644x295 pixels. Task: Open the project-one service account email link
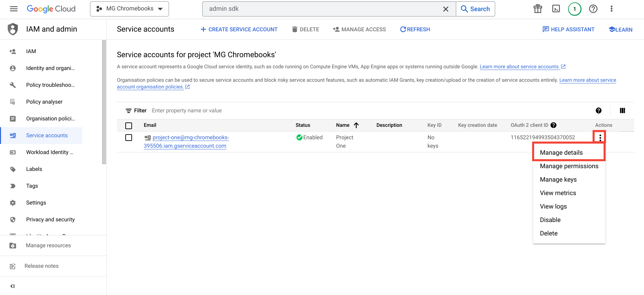pyautogui.click(x=186, y=142)
